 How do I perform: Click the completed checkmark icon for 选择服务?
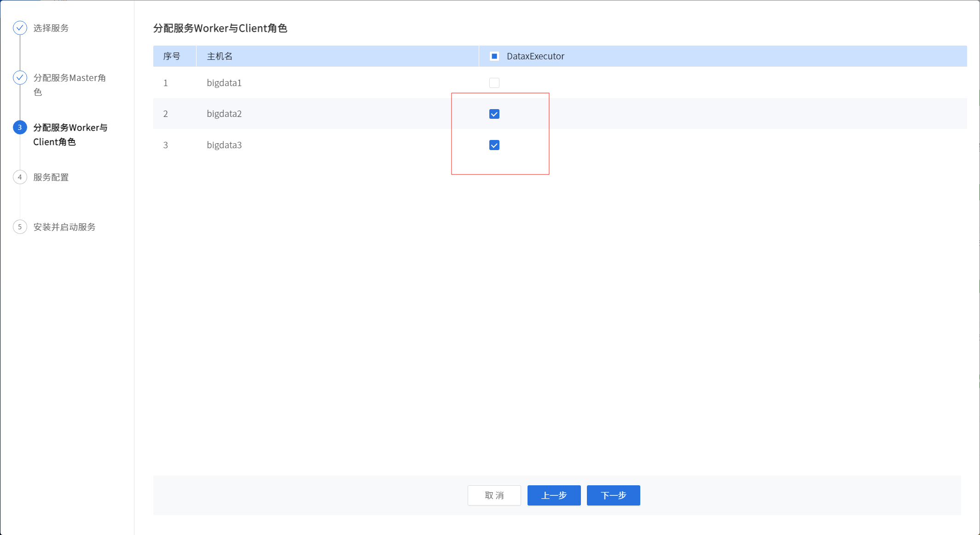click(20, 28)
